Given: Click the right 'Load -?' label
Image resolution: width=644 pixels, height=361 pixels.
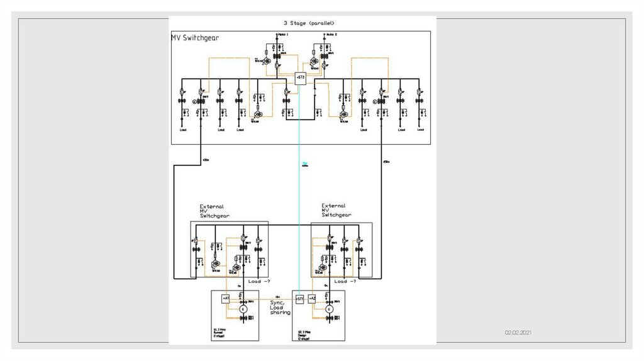Looking at the screenshot, I should [x=345, y=281].
